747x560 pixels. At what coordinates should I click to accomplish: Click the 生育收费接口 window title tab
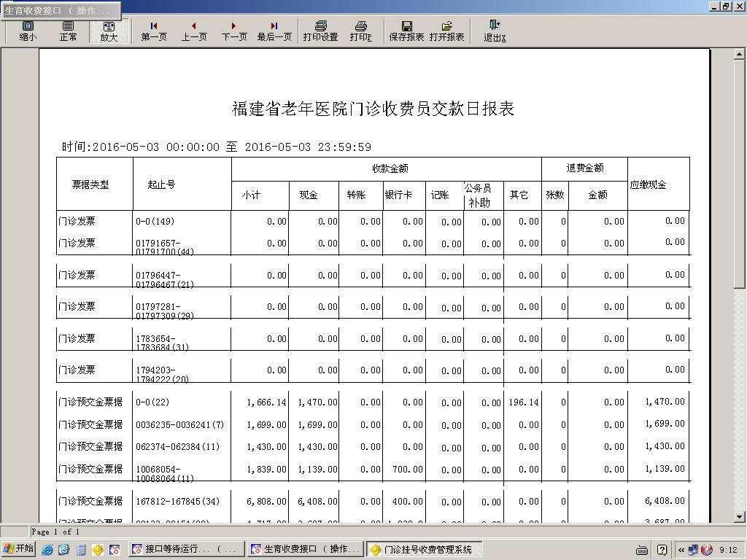(x=60, y=10)
